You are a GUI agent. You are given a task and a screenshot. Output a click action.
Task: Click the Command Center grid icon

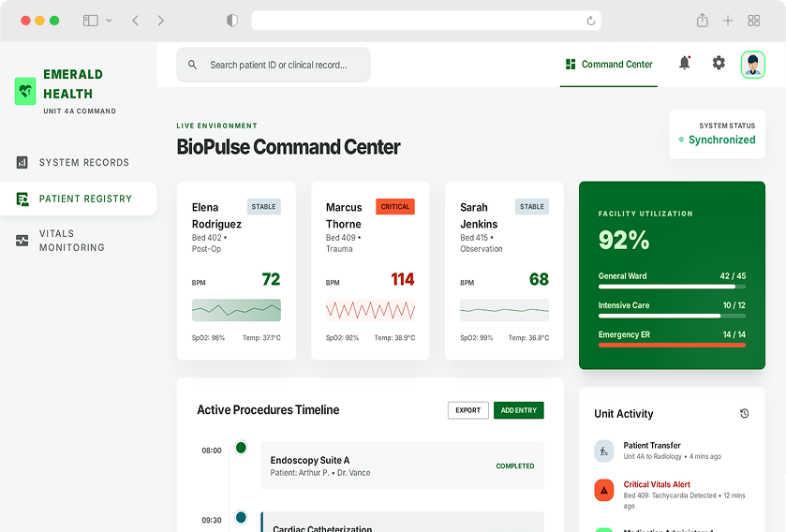[x=571, y=64]
